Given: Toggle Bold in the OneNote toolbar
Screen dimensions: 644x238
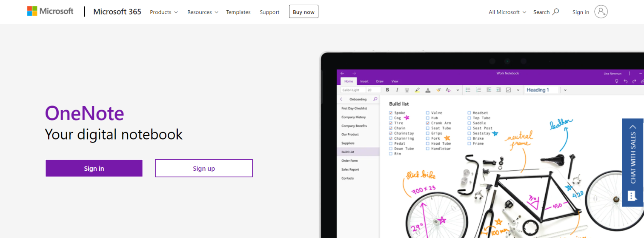Looking at the screenshot, I should point(387,90).
